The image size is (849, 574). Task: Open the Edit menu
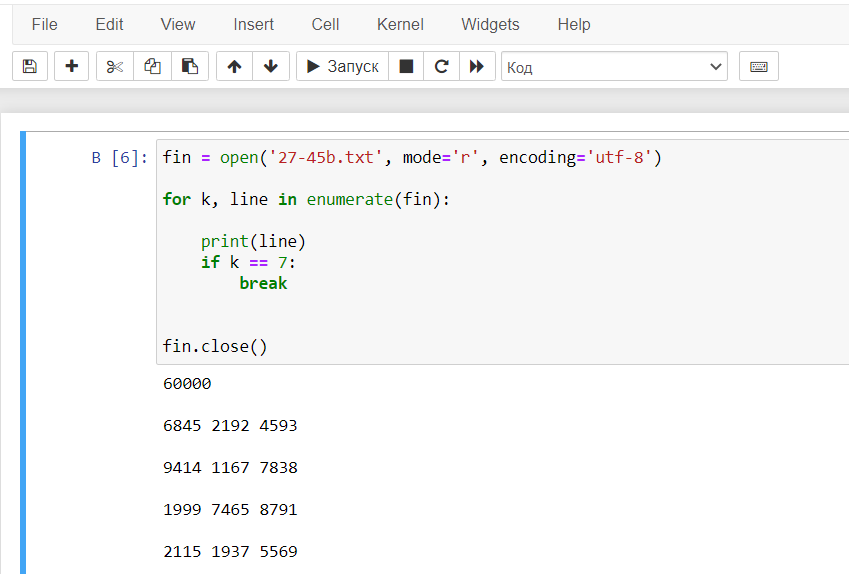(x=109, y=24)
